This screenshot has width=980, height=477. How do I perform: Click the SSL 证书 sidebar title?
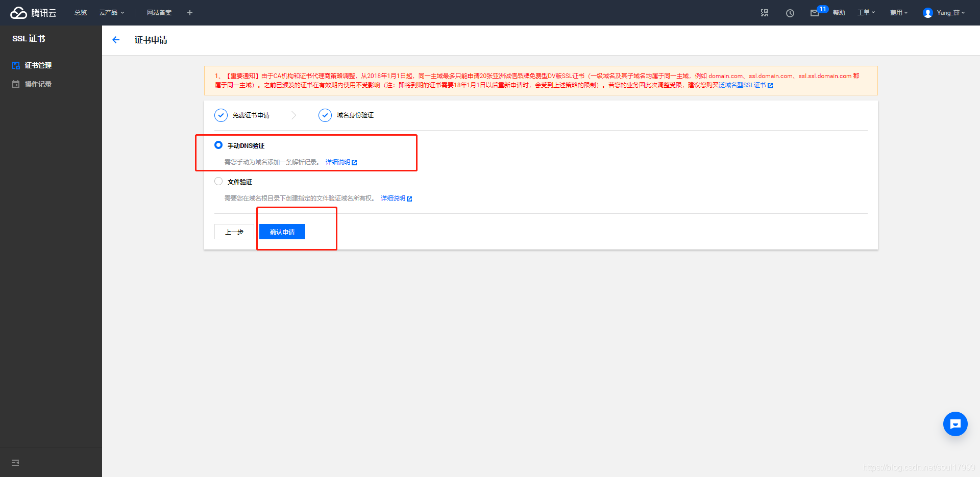29,39
